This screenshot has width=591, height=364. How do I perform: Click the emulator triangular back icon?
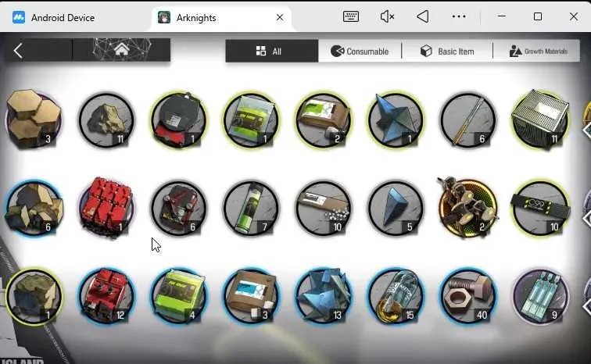pyautogui.click(x=423, y=16)
